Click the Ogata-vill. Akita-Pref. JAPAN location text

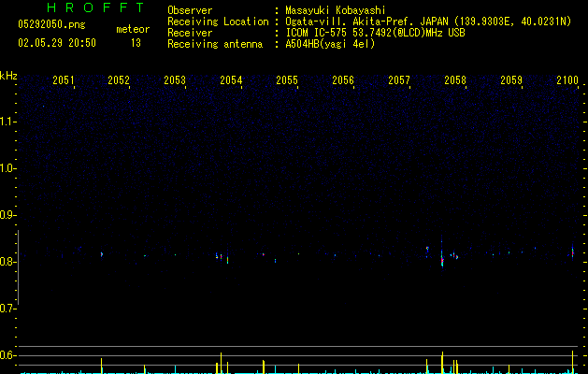pyautogui.click(x=428, y=22)
